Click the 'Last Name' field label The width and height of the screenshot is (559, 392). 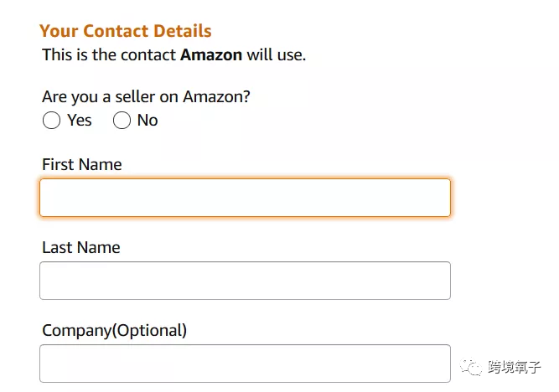(80, 248)
